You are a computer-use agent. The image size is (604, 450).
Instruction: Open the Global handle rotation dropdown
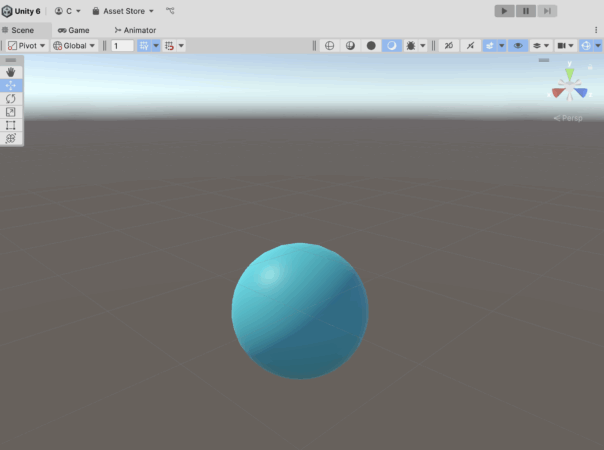pyautogui.click(x=74, y=45)
